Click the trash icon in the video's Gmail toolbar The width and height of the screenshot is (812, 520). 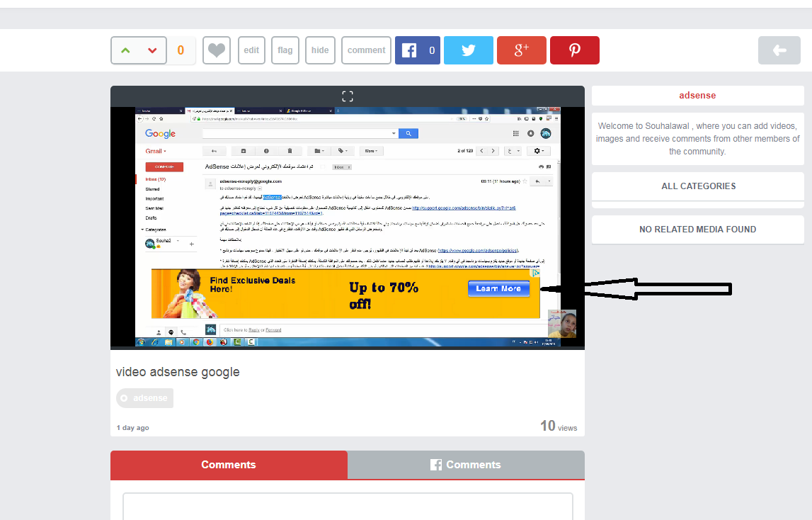point(290,151)
